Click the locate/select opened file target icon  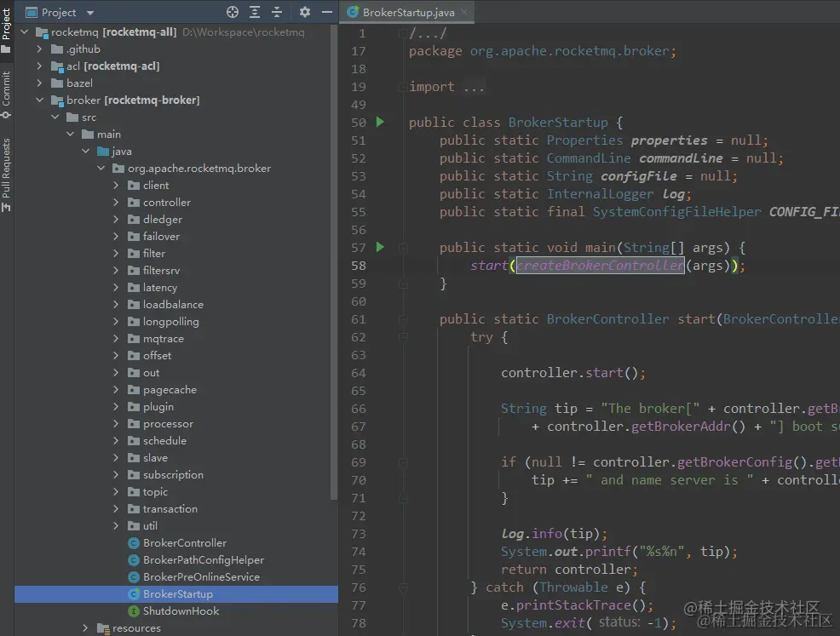coord(232,12)
